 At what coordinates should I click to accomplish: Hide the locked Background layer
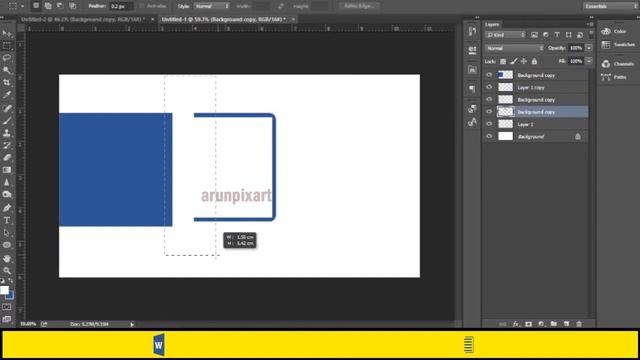tap(489, 136)
